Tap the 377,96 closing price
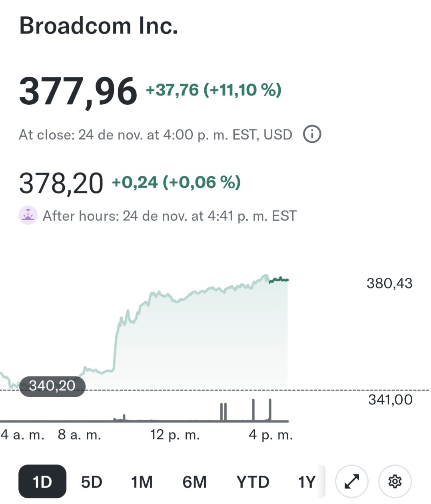 [78, 92]
